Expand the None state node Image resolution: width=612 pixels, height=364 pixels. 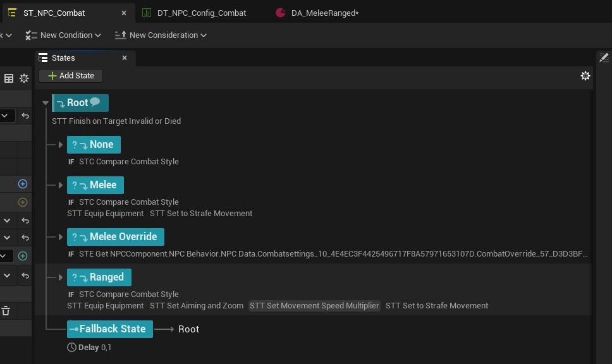click(x=61, y=145)
